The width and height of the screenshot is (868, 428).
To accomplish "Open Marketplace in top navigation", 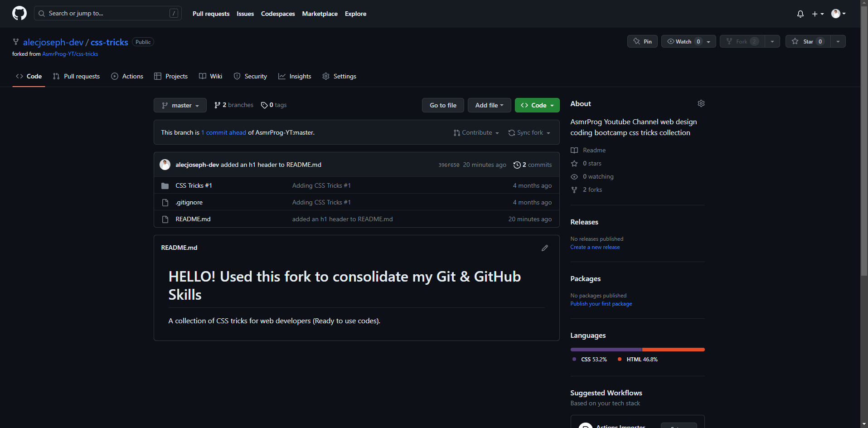I will coord(320,14).
